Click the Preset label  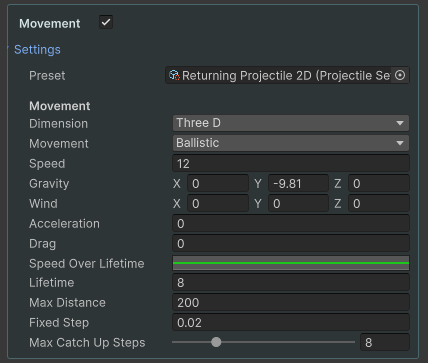click(47, 76)
